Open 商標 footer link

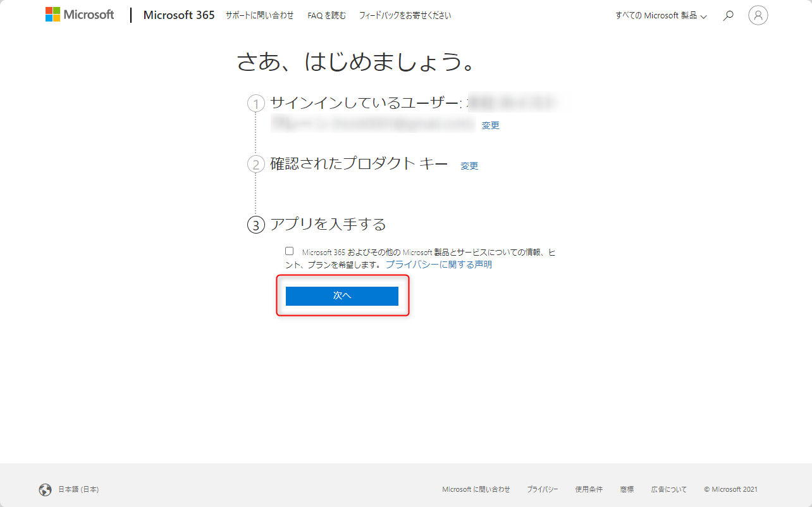coord(627,489)
